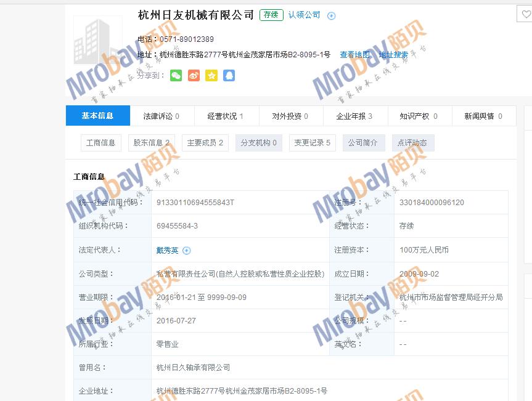Jump to 股东信息 section
The width and height of the screenshot is (532, 401).
click(152, 143)
